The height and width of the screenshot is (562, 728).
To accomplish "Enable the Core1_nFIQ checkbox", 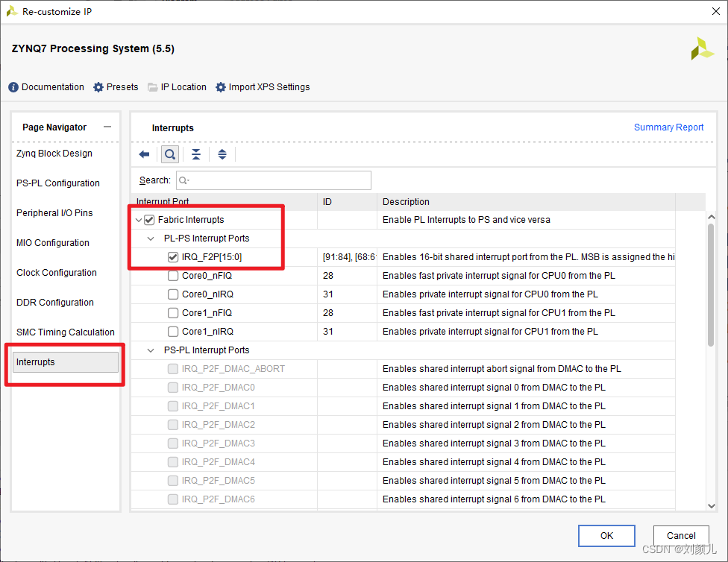I will (173, 313).
